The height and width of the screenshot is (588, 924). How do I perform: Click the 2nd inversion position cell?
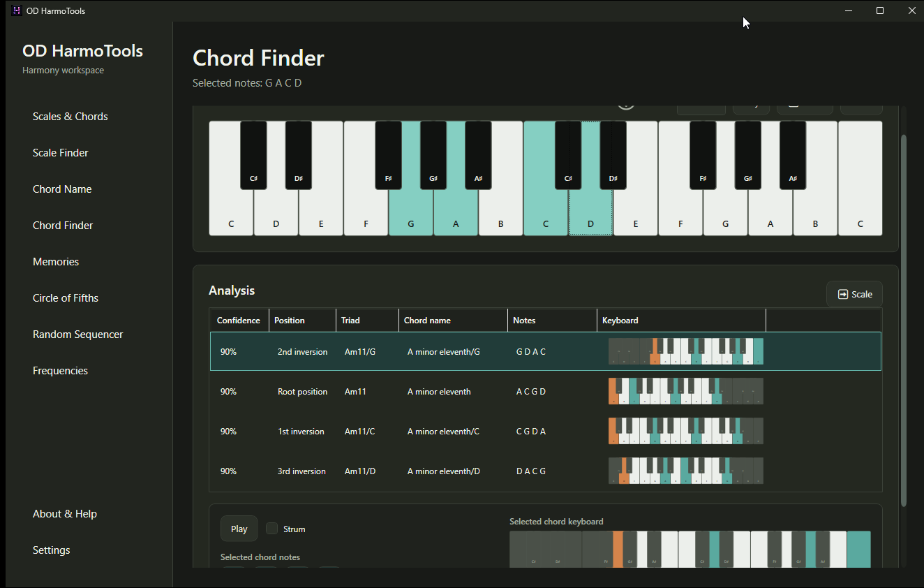[x=302, y=352]
